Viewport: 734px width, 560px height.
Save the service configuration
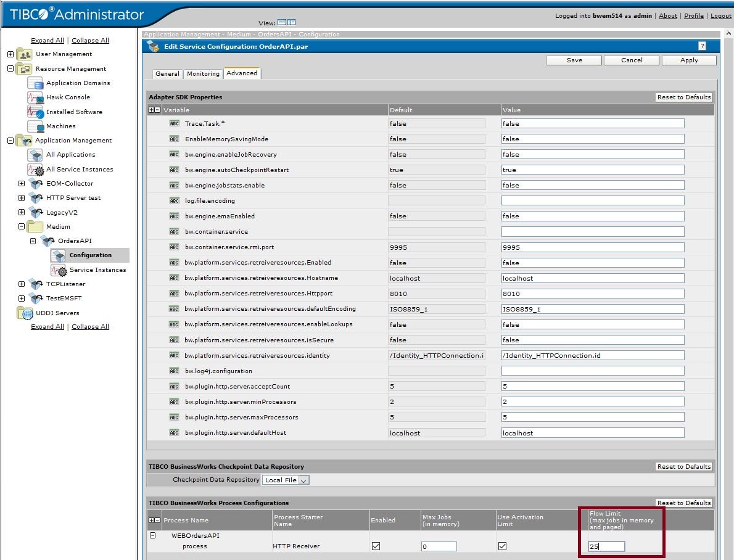click(x=573, y=60)
